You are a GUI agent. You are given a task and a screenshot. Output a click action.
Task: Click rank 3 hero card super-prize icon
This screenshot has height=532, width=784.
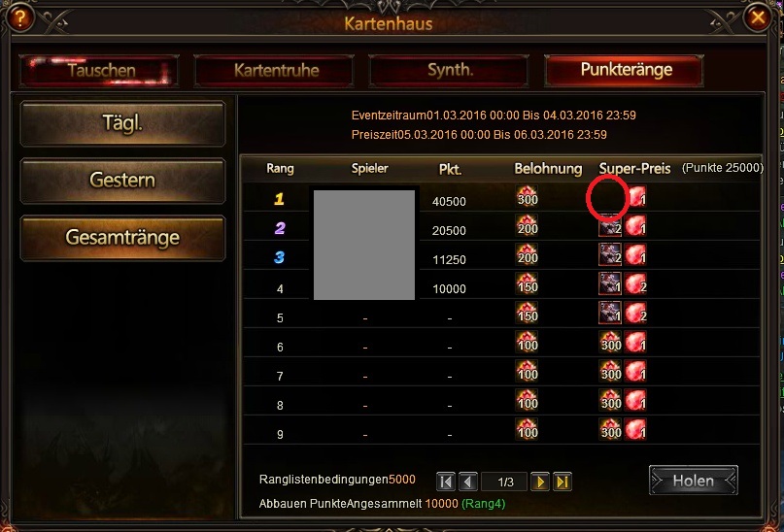coord(610,254)
